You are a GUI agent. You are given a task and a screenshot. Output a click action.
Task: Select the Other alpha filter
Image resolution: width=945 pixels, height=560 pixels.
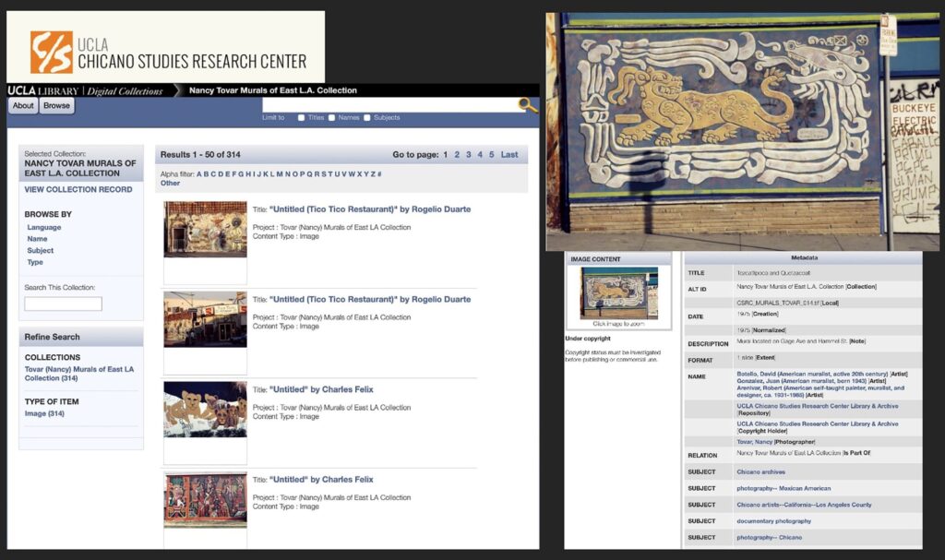(170, 184)
